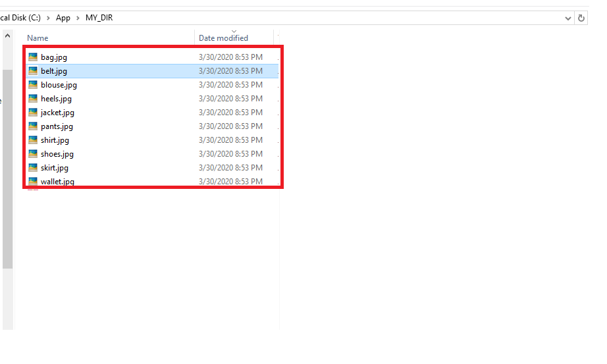Click the bag.jpg file icon
607x364 pixels.
tap(33, 57)
